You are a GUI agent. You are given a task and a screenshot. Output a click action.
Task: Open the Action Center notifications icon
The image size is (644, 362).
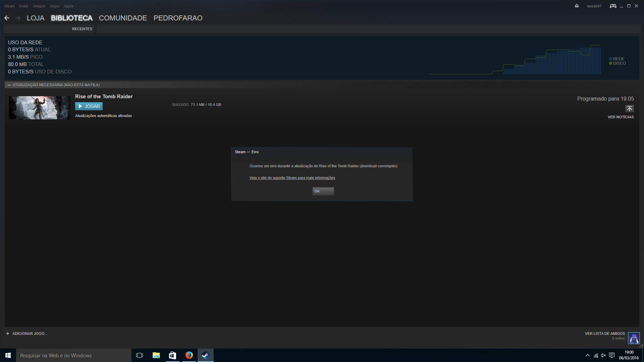point(612,355)
